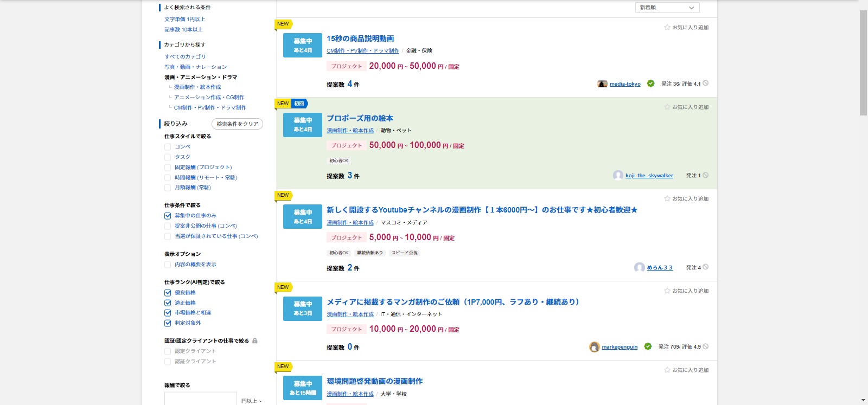Click NEW badge on 15秒の商品説明動画 card

[x=283, y=24]
